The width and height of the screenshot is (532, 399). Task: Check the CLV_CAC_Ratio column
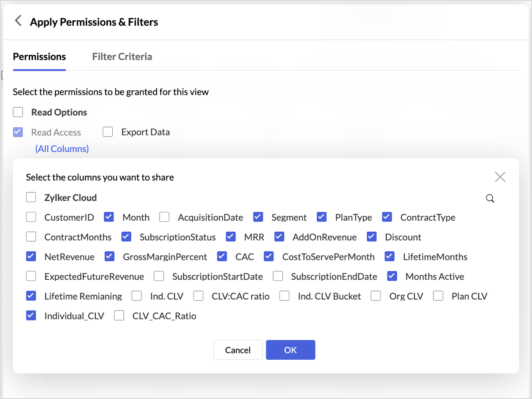(119, 316)
